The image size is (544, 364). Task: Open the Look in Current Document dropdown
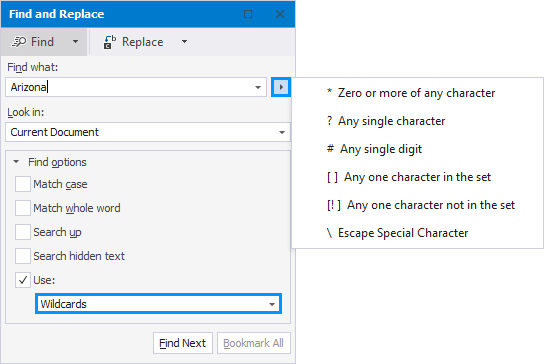click(148, 132)
